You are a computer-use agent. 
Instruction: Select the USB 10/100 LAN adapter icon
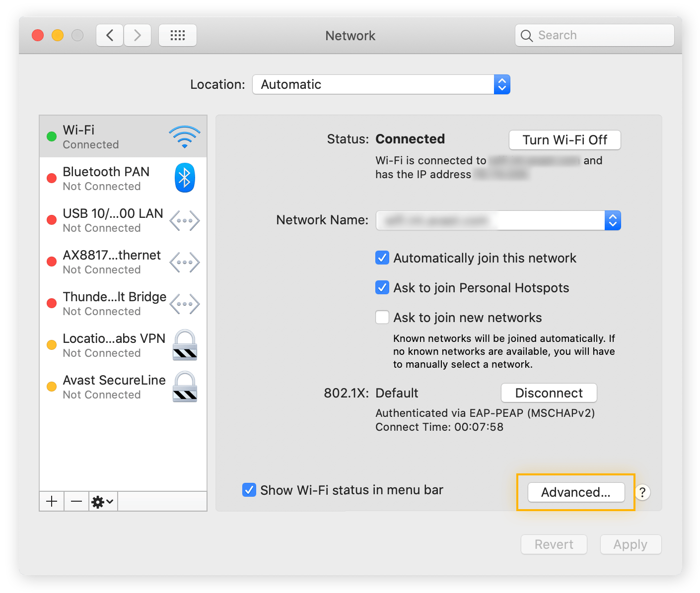point(184,220)
